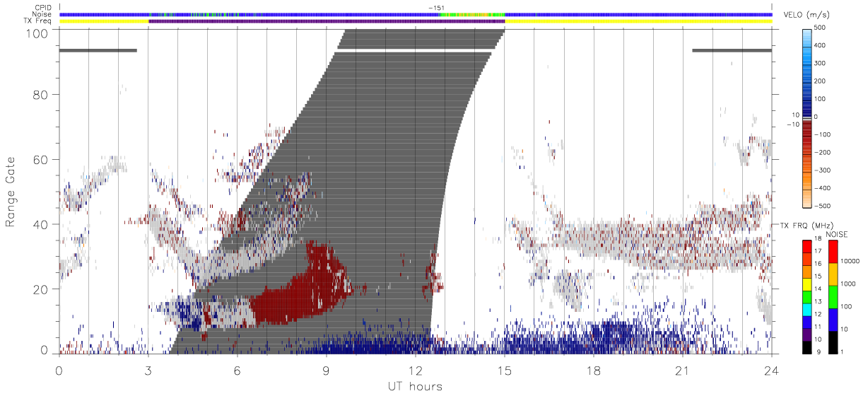Click the NOISE legend color bar
This screenshot has height=401, width=868.
click(x=833, y=296)
